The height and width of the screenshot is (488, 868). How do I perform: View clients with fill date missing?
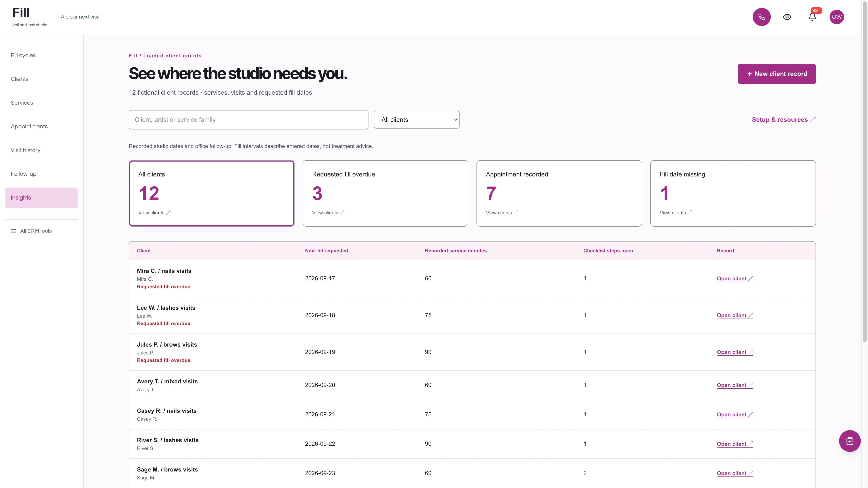click(x=733, y=193)
